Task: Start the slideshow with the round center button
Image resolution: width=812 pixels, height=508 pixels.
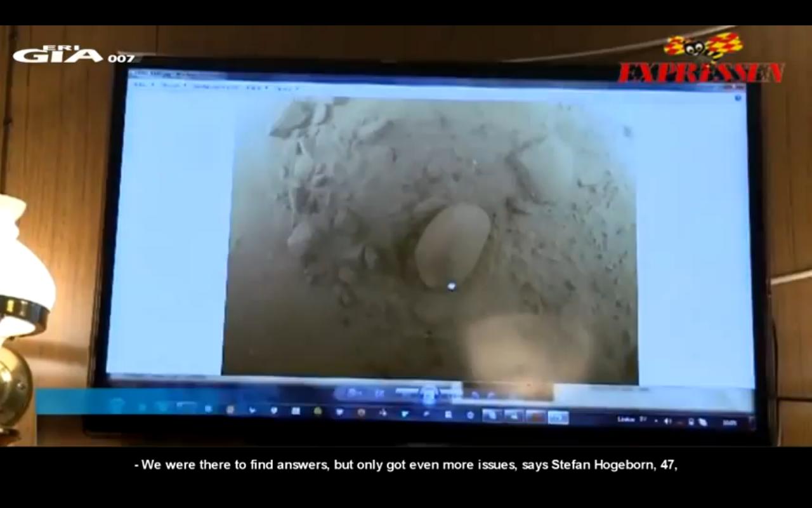Action: click(429, 395)
